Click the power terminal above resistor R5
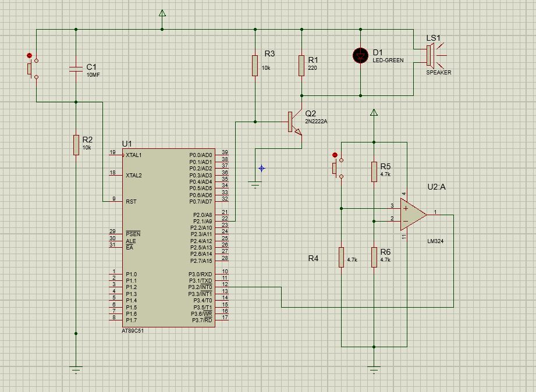Viewport: 536px width, 392px height. [374, 113]
